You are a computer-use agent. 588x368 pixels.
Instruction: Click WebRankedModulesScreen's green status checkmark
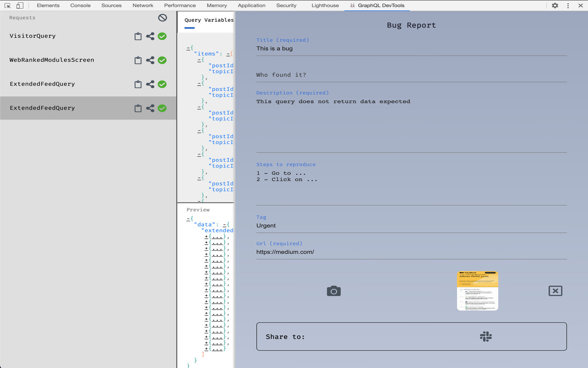(162, 60)
